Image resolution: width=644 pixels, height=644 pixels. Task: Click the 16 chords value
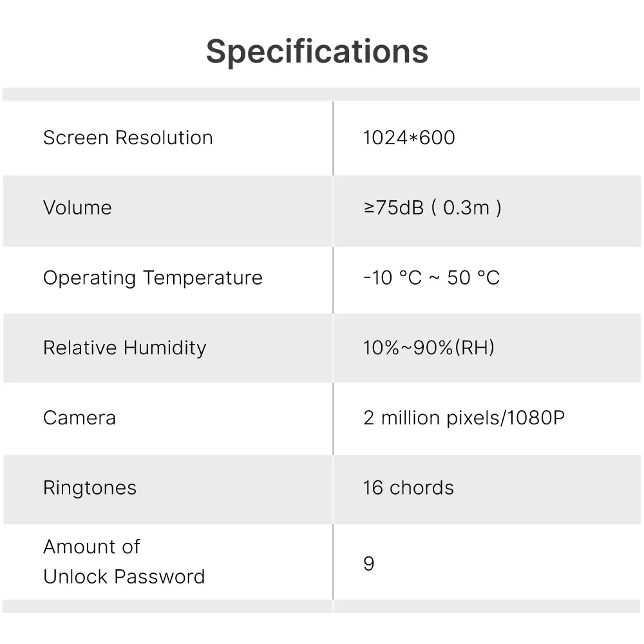[408, 488]
